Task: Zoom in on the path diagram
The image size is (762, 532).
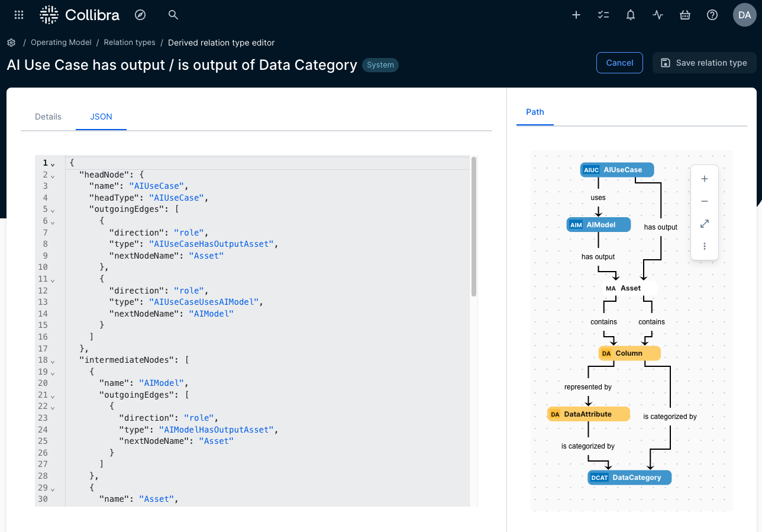Action: (705, 179)
